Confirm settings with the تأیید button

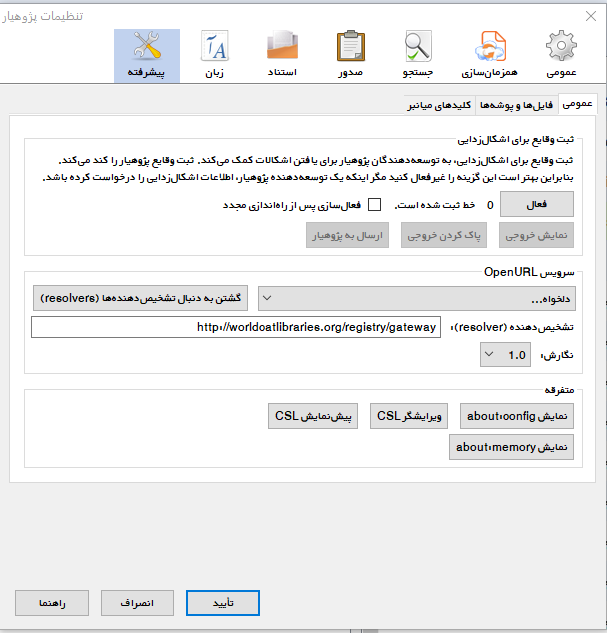(222, 603)
